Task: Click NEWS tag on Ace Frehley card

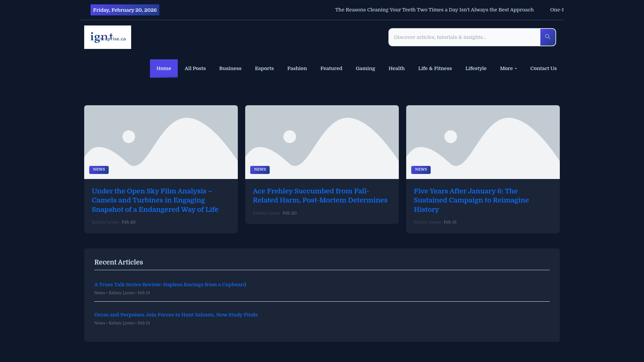Action: pos(260,170)
